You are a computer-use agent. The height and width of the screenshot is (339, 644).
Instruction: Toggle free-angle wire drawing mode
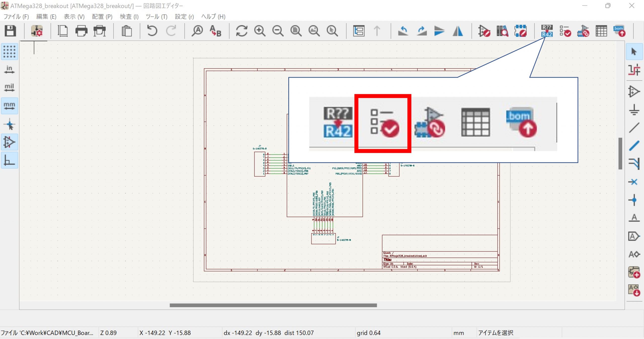click(x=10, y=160)
